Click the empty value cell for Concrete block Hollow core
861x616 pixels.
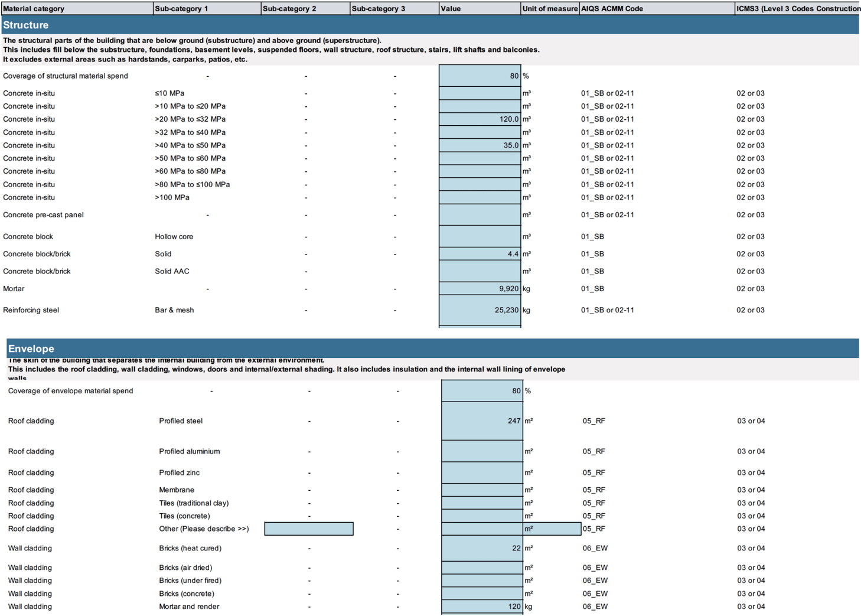[x=480, y=236]
